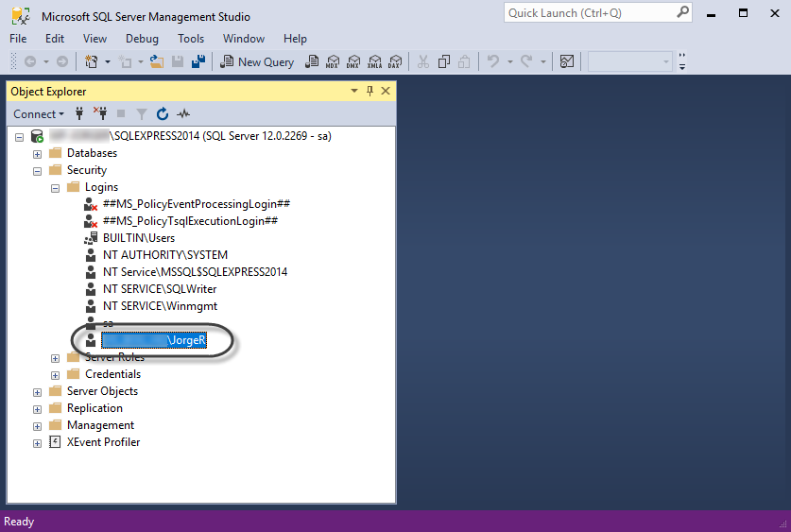
Task: Open the Edit menu
Action: tap(55, 39)
